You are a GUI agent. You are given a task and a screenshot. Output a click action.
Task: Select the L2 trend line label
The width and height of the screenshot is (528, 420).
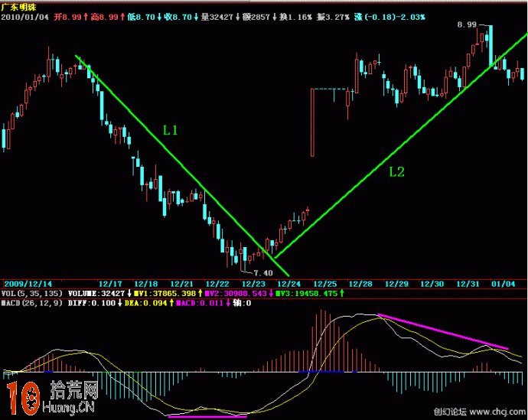pyautogui.click(x=396, y=172)
